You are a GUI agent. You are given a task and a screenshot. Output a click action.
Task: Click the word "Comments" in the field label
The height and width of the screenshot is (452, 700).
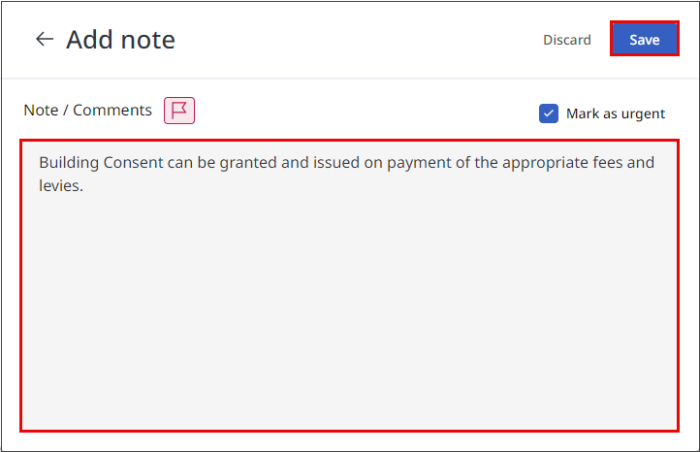(112, 110)
